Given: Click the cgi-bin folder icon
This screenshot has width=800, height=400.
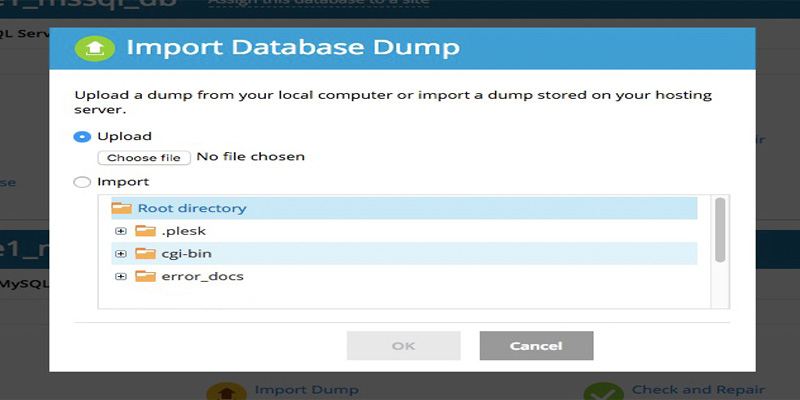Looking at the screenshot, I should [145, 254].
